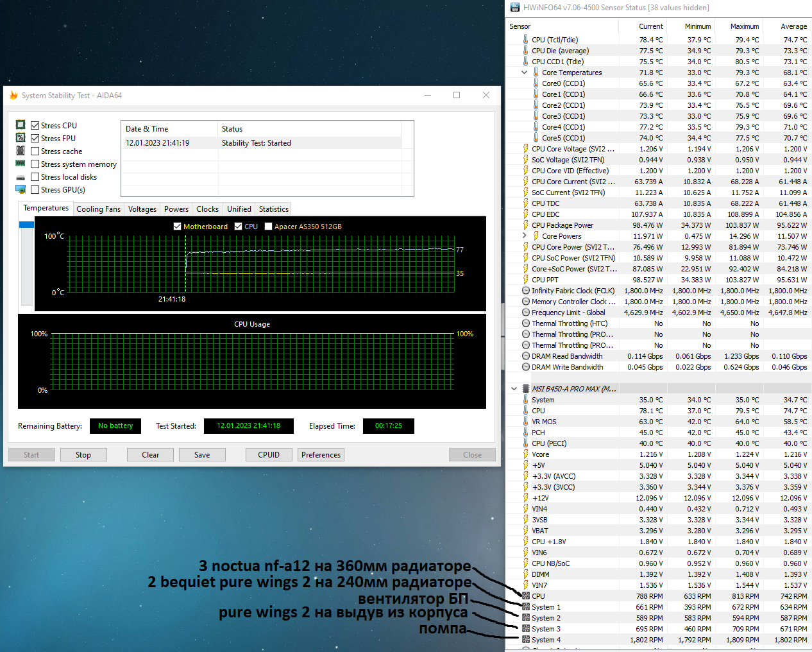Select the Unified tab
This screenshot has width=812, height=652.
[x=239, y=209]
